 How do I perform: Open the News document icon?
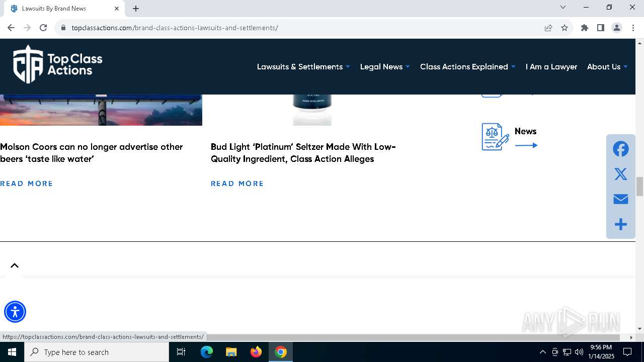pyautogui.click(x=495, y=137)
